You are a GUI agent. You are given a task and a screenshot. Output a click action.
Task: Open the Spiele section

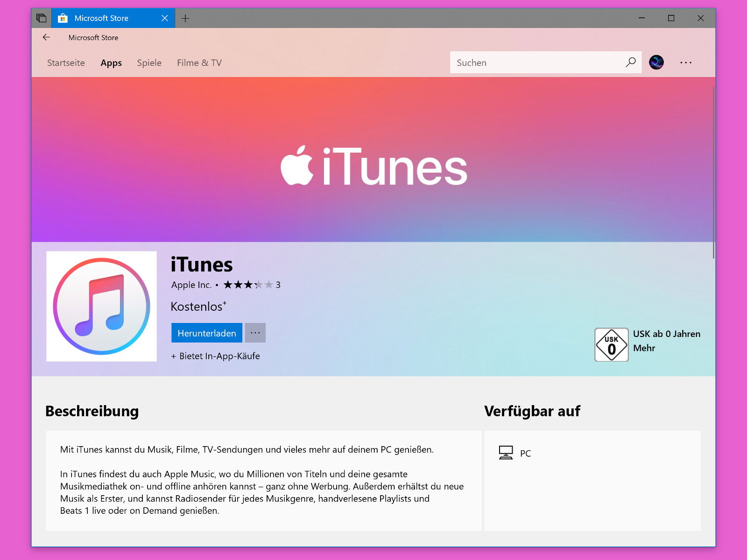click(x=149, y=63)
